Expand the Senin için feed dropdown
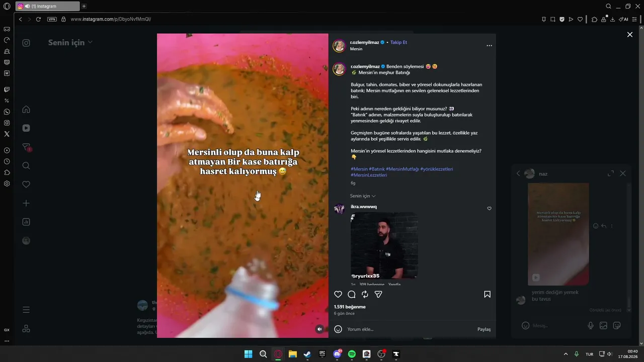644x362 pixels. [x=70, y=43]
